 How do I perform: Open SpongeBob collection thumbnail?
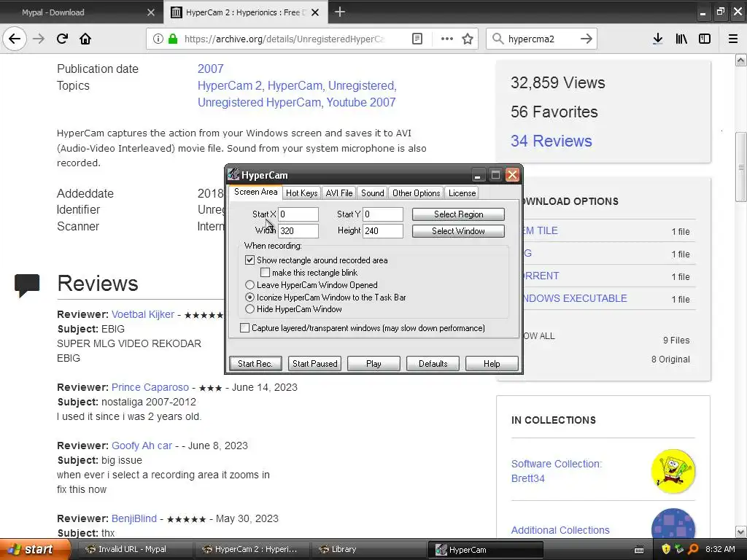coord(673,471)
